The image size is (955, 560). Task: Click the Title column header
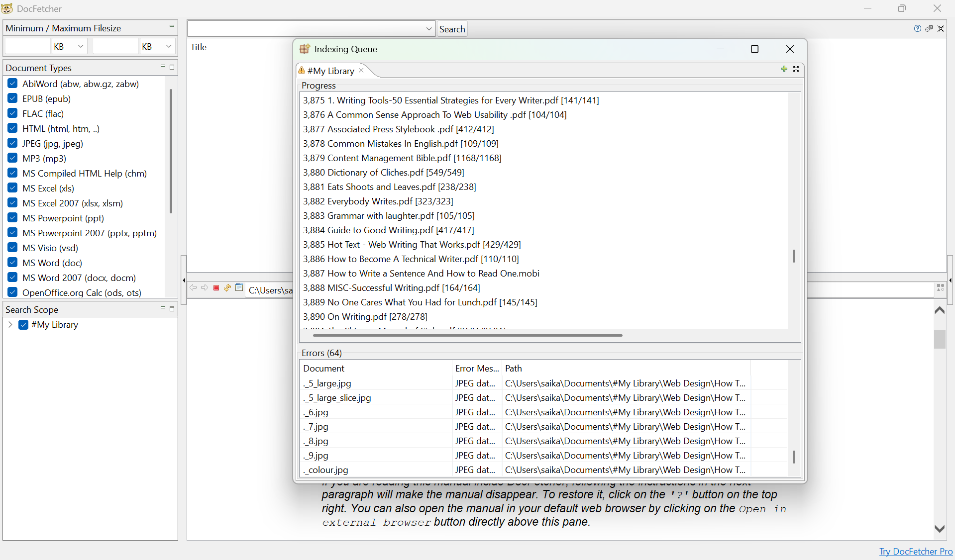pos(199,47)
